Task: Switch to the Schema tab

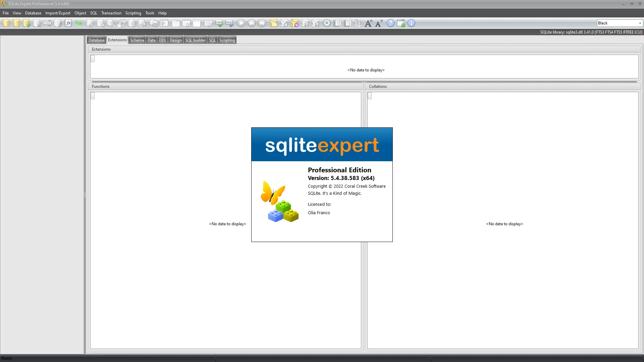Action: [x=137, y=40]
